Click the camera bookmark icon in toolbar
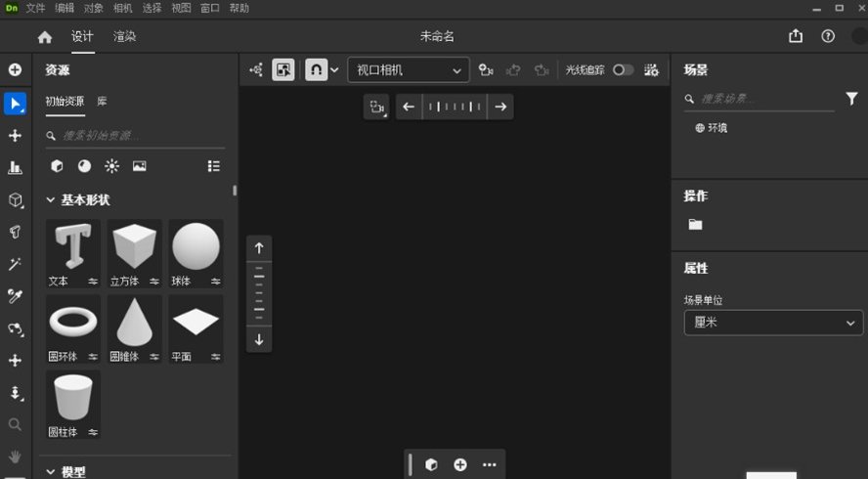This screenshot has height=479, width=868. [486, 70]
